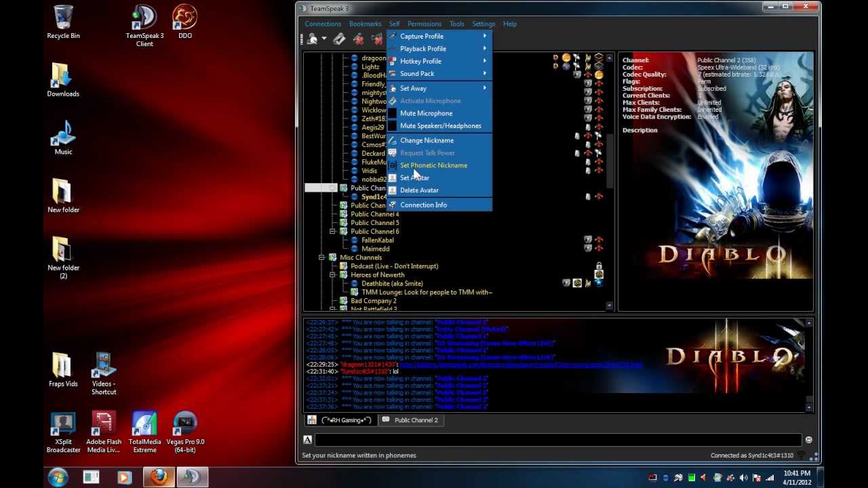Click the padlock icon on Podcast channel
This screenshot has width=868, height=488.
(x=599, y=266)
